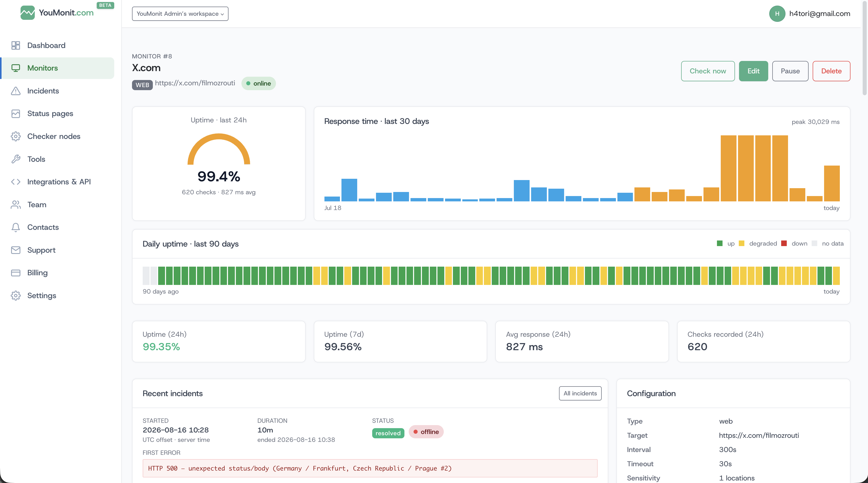Click the Uptime (7d) 99.56% value

[x=343, y=346]
